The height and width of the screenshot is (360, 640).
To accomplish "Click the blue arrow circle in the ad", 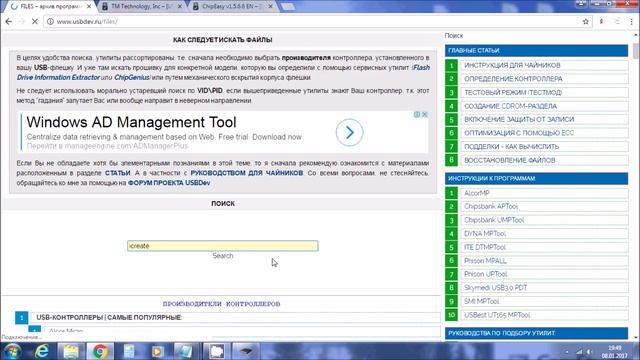I will [349, 132].
